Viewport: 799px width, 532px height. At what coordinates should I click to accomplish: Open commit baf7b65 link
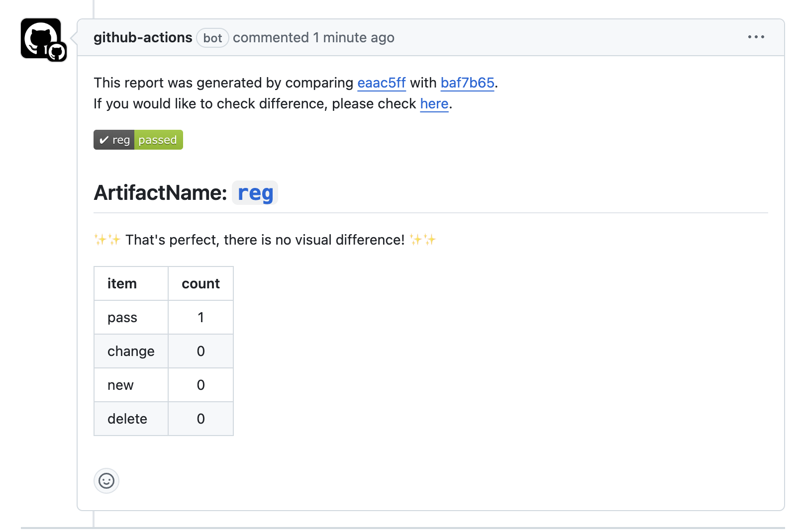pos(468,83)
